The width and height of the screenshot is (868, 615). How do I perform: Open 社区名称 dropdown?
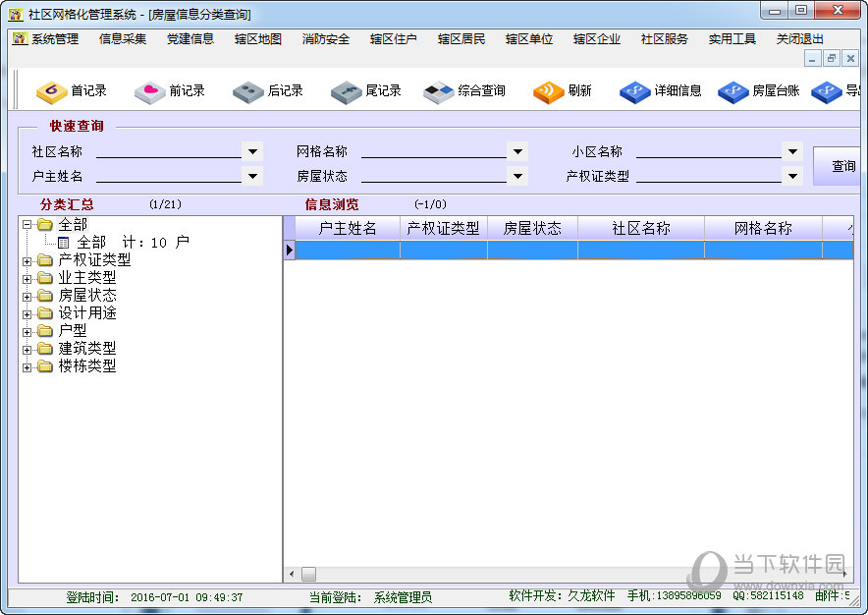(x=252, y=151)
